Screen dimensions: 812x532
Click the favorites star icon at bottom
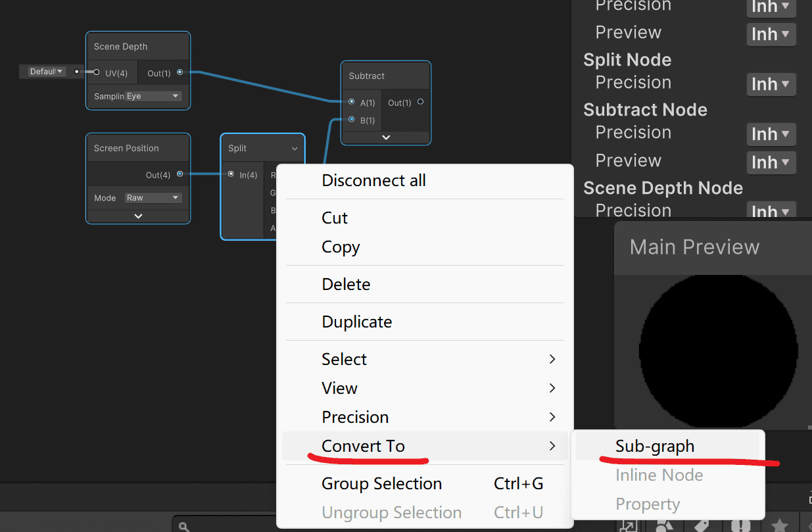[x=780, y=525]
